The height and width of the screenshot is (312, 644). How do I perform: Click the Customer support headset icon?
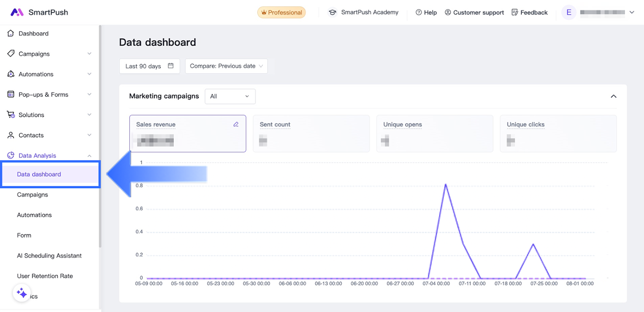click(448, 12)
